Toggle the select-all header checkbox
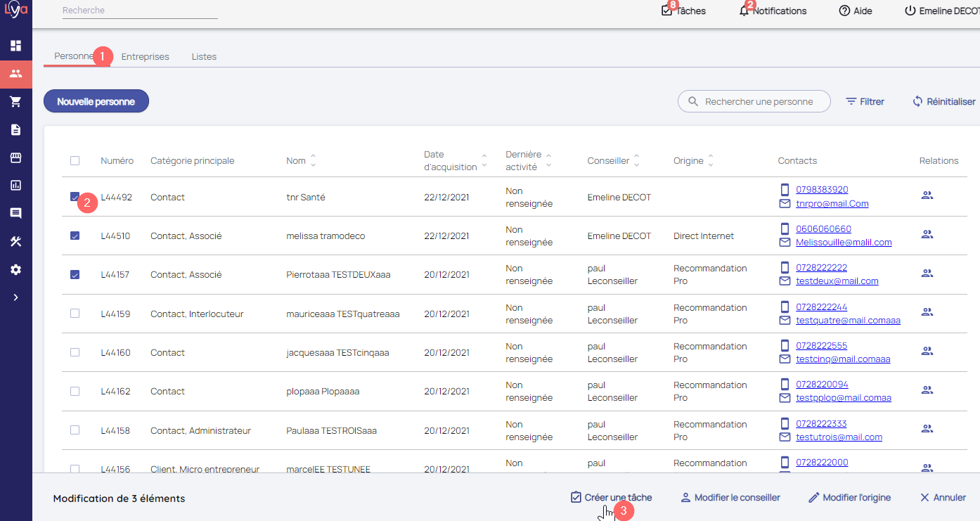Screen dimensions: 980x521 [x=75, y=161]
